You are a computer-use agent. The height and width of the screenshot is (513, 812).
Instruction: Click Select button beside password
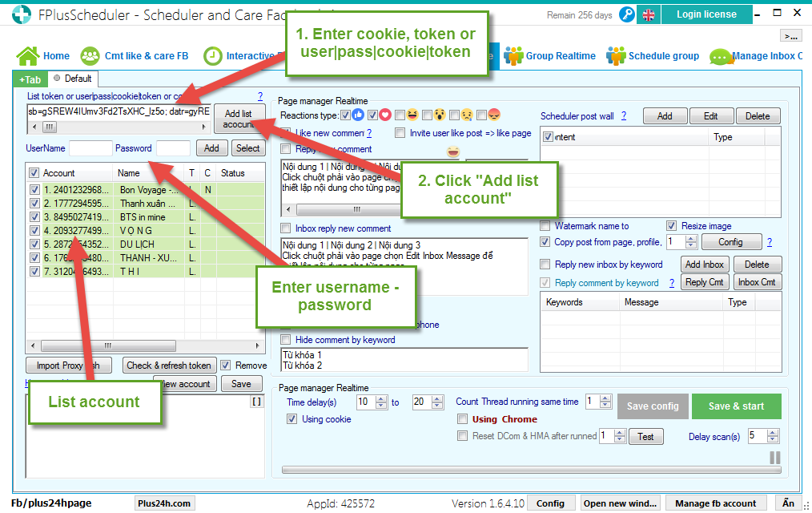(248, 148)
